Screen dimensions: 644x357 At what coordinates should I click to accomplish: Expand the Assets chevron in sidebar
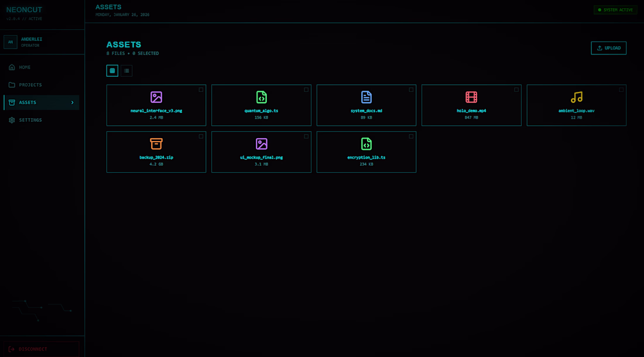[72, 102]
